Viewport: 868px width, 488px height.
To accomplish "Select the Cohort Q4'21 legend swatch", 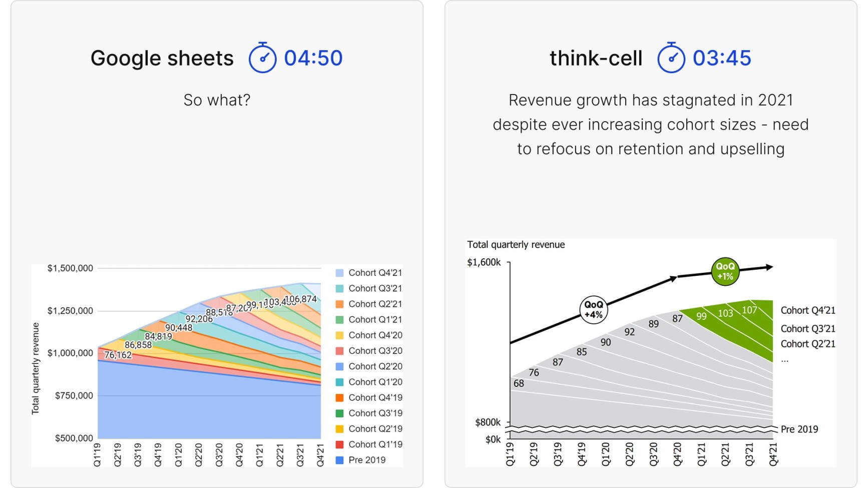I will [x=339, y=273].
